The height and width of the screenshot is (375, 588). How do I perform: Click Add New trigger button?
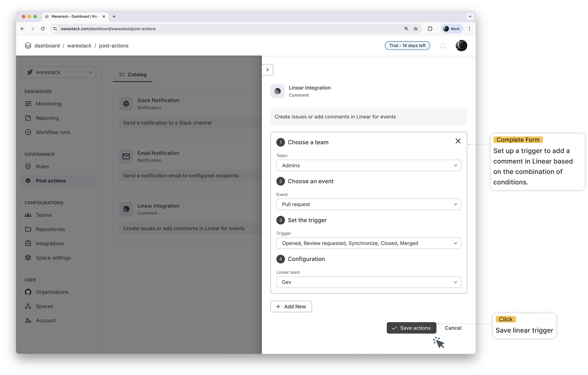(291, 306)
